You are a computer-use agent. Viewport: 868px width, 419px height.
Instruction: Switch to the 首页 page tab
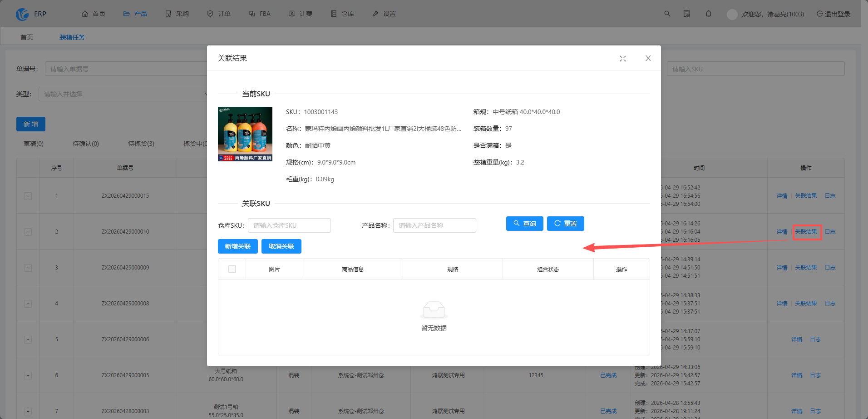coord(27,37)
